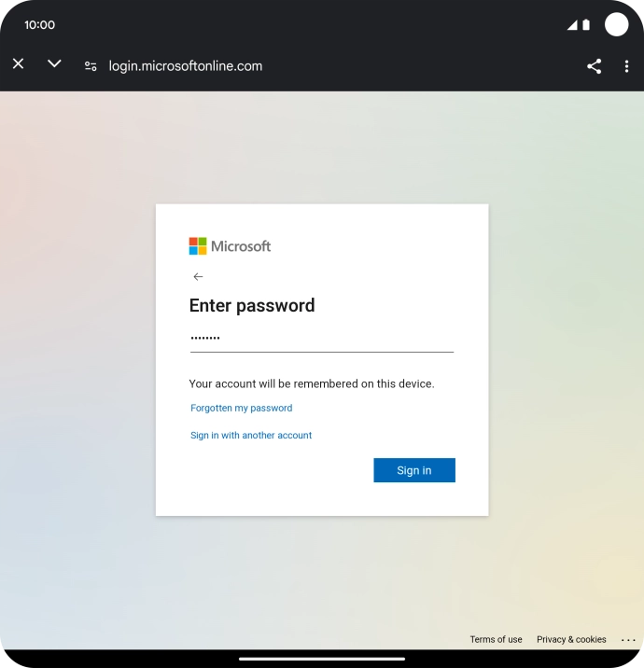This screenshot has height=668, width=644.
Task: Open site information icon beside URL
Action: (91, 66)
